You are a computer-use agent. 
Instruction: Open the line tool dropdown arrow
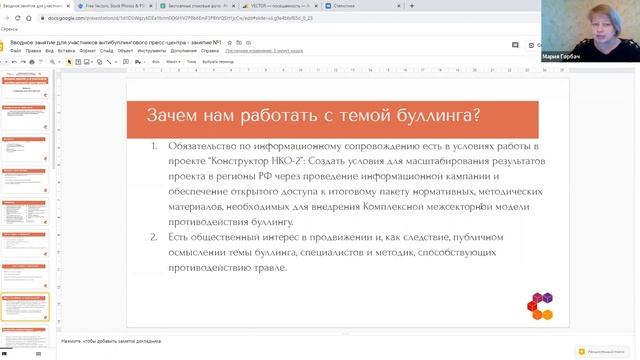(x=116, y=62)
